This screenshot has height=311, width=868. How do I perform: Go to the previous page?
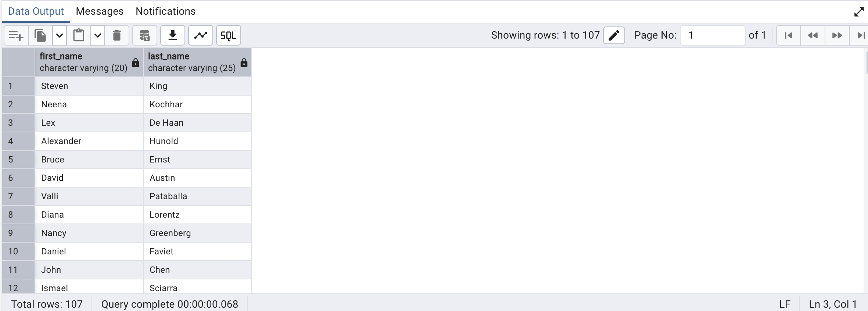click(813, 35)
